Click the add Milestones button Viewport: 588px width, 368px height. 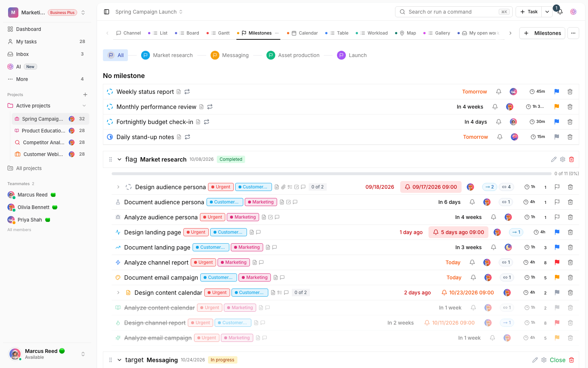click(542, 33)
